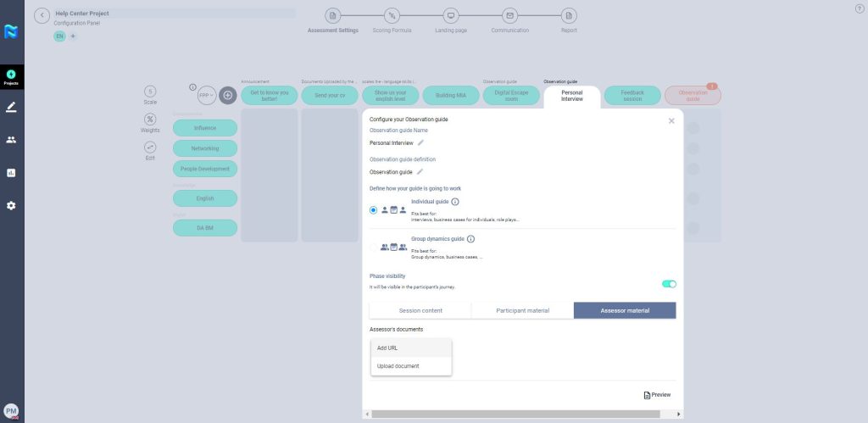Open the Projects section in sidebar

[11, 77]
